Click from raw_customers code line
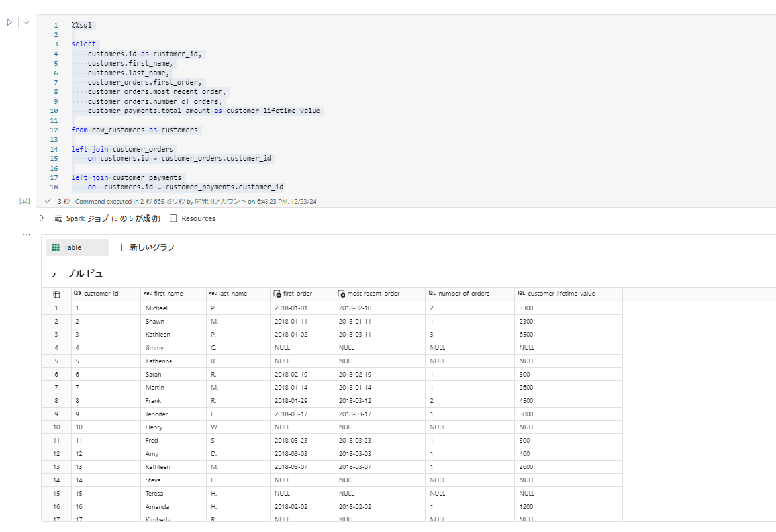The width and height of the screenshot is (776, 532). pos(134,130)
